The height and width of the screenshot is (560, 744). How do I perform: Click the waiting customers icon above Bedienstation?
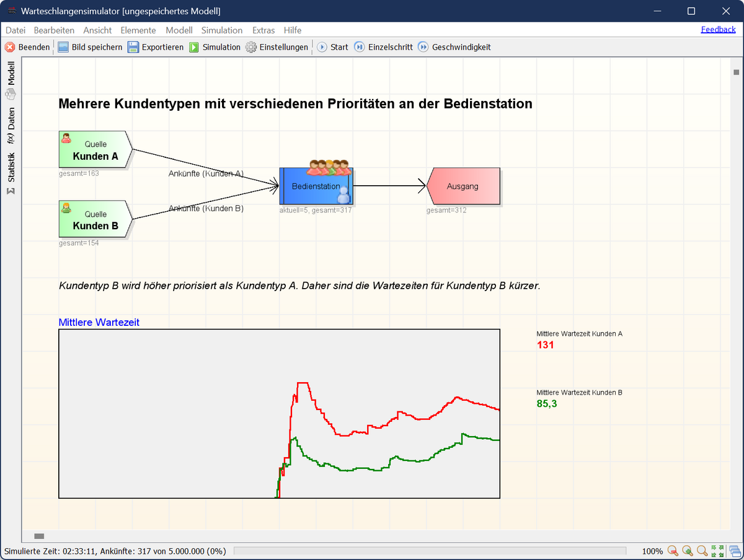tap(329, 167)
